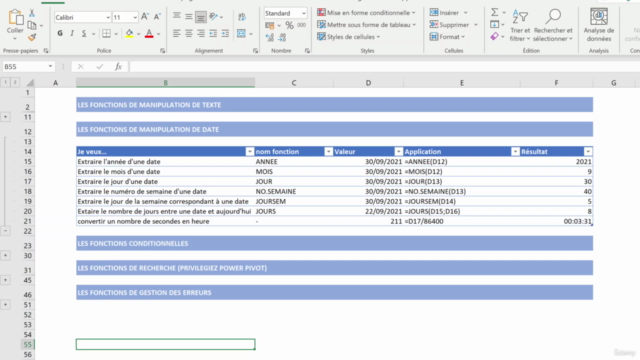
Task: Open Trier et filtrer menu
Action: [520, 25]
